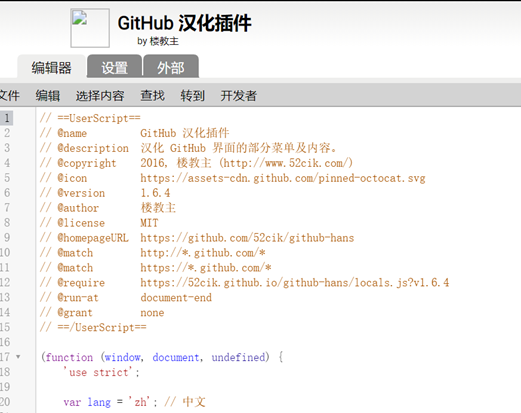Click the version value 1.6.4
521x413 pixels.
[x=155, y=193]
